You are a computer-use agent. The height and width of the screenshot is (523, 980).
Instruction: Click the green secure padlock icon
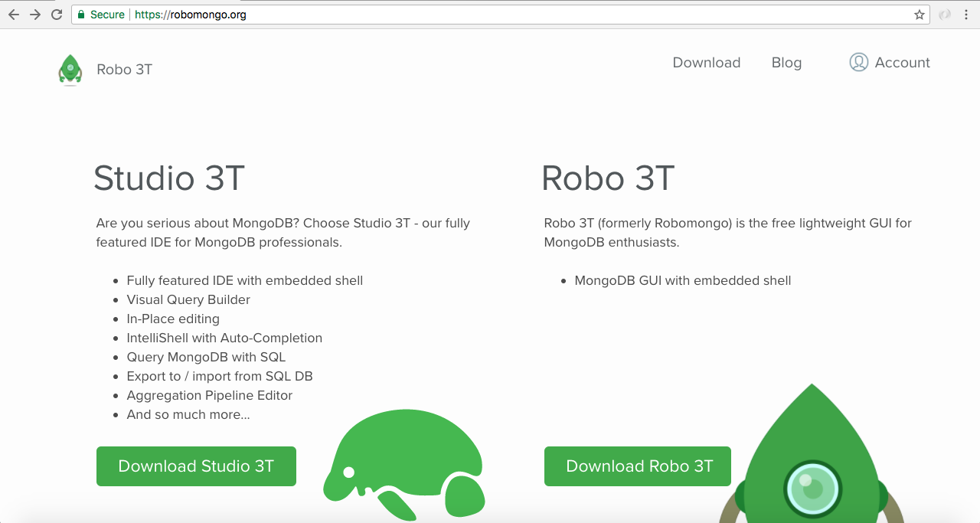tap(81, 15)
